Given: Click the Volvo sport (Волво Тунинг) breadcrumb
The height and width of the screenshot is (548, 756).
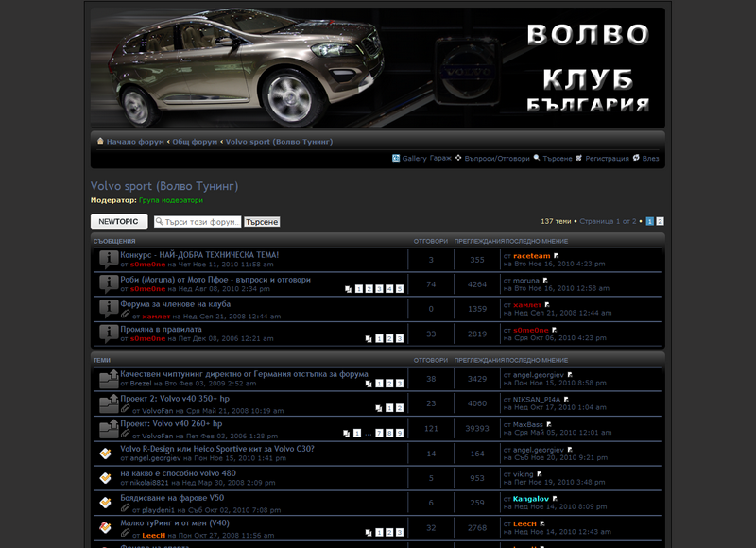Looking at the screenshot, I should 279,142.
